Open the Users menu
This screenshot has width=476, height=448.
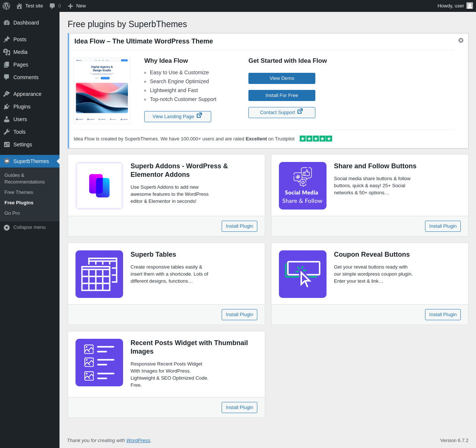coord(30,119)
